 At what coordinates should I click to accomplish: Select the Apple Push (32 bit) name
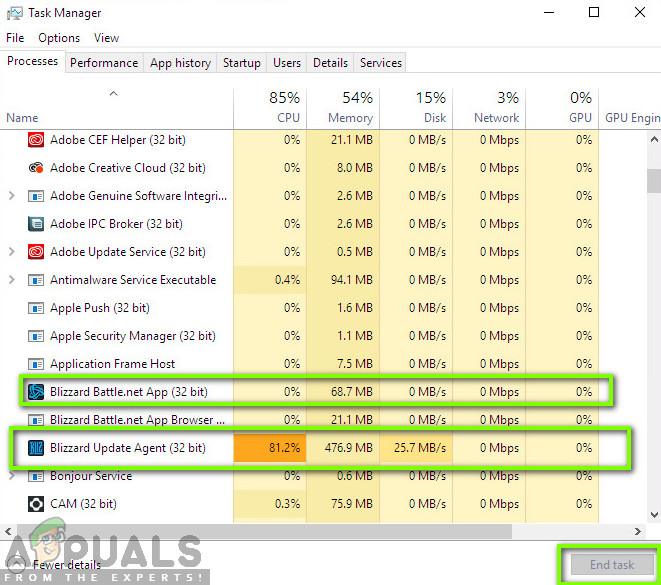100,308
